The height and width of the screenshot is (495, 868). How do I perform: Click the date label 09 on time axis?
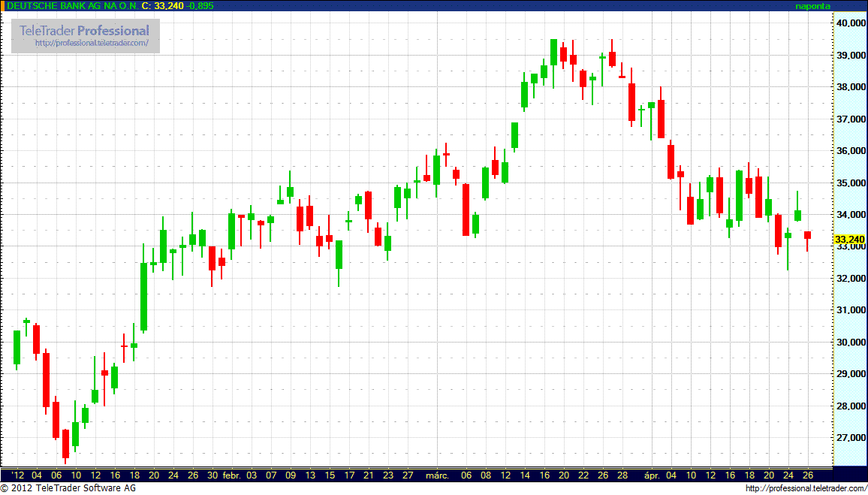[x=291, y=475]
